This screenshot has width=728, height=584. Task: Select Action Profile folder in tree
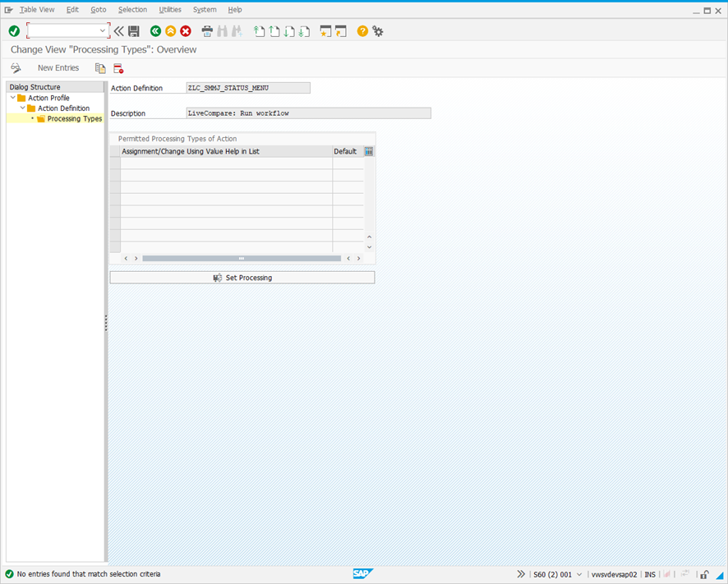(x=48, y=98)
